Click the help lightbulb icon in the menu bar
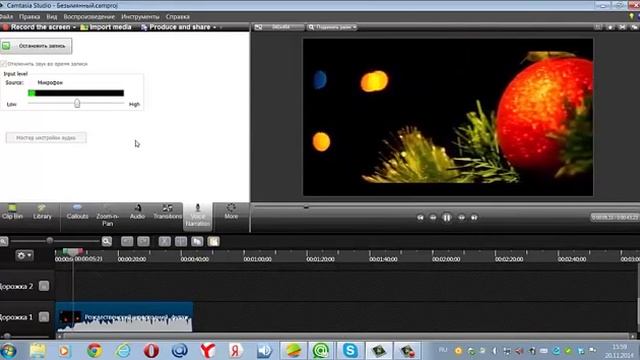The height and width of the screenshot is (360, 640). tap(631, 16)
